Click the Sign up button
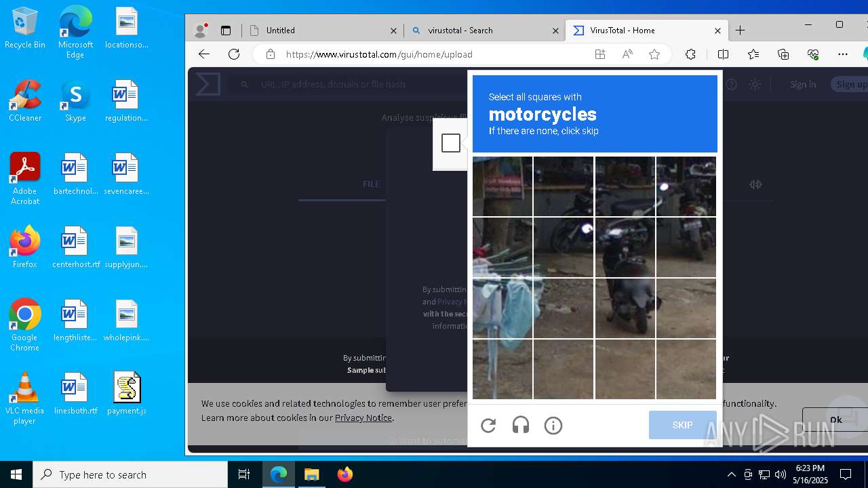The image size is (868, 488). pyautogui.click(x=851, y=85)
